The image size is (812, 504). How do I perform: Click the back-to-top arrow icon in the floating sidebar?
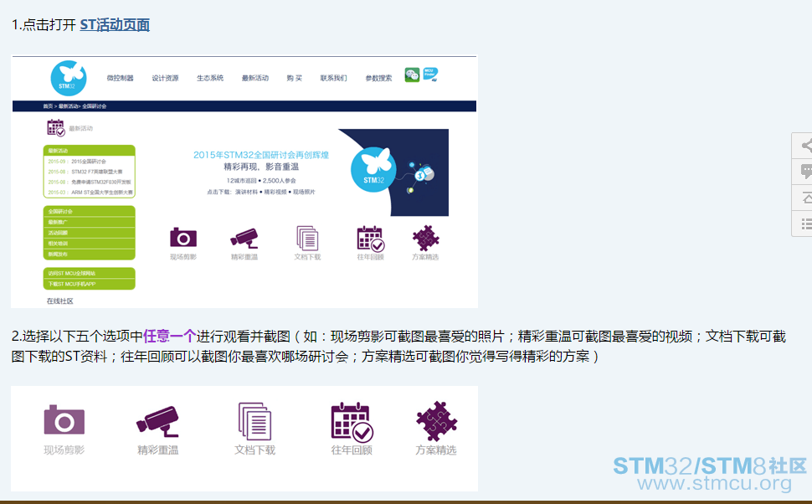pyautogui.click(x=806, y=198)
